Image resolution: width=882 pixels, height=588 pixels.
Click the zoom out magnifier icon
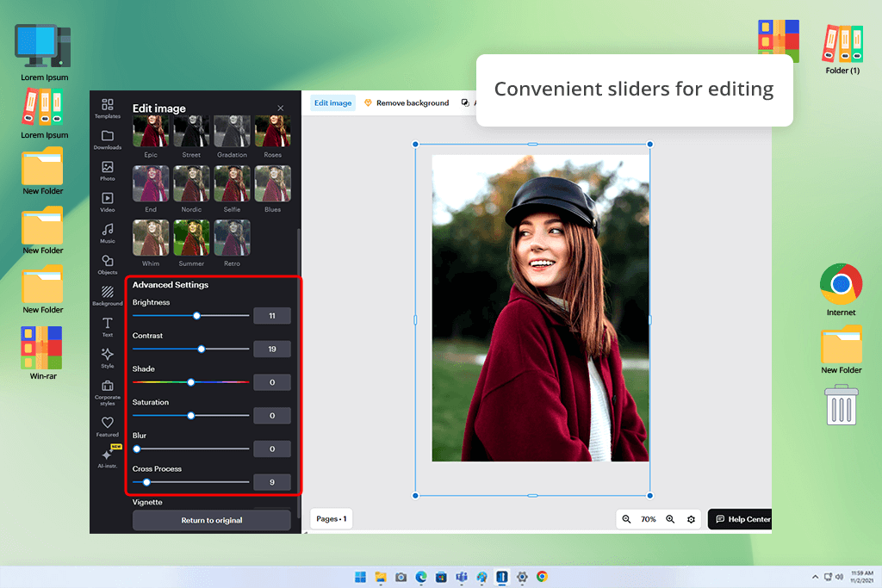(x=626, y=519)
